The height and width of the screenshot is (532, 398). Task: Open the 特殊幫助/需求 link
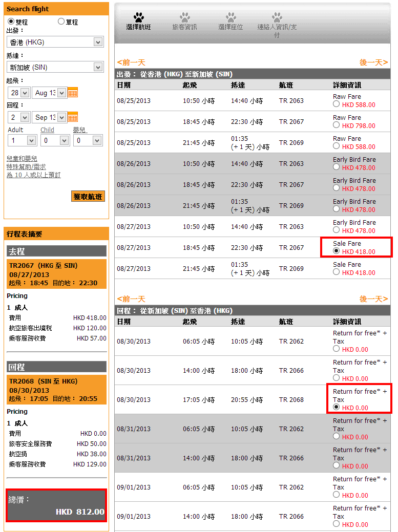pos(26,167)
